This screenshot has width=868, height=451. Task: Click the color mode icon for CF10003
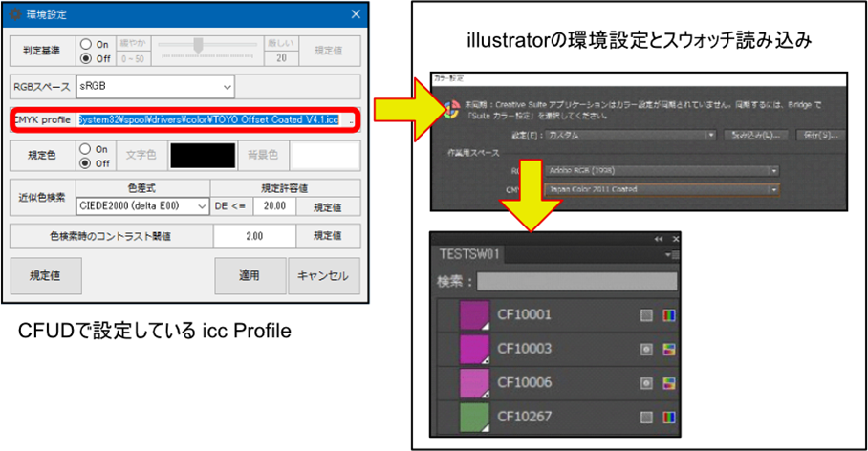coord(669,350)
